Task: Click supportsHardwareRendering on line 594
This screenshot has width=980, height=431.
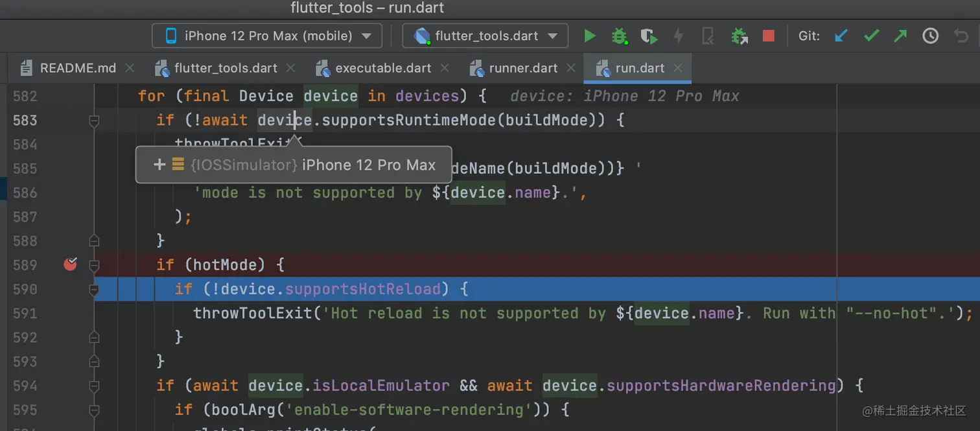Action: (x=721, y=386)
